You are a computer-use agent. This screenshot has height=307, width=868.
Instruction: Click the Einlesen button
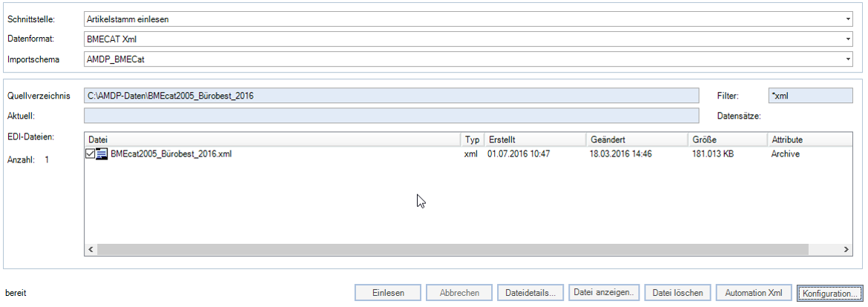point(388,293)
